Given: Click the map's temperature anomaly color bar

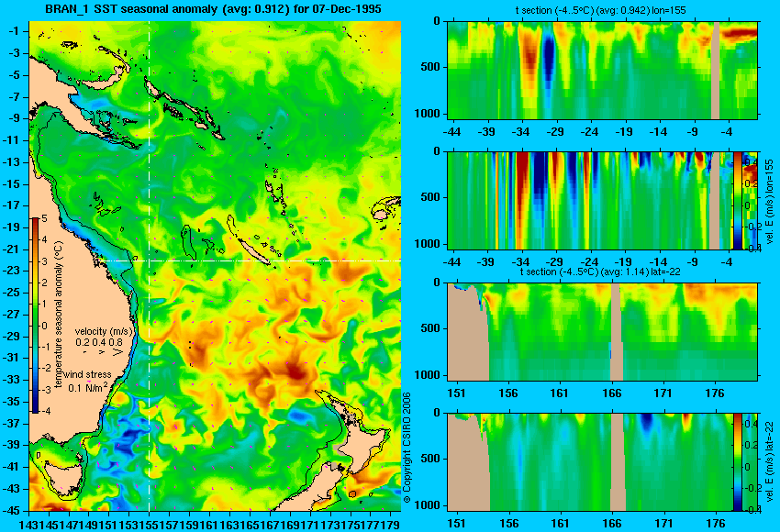Looking at the screenshot, I should click(x=36, y=316).
